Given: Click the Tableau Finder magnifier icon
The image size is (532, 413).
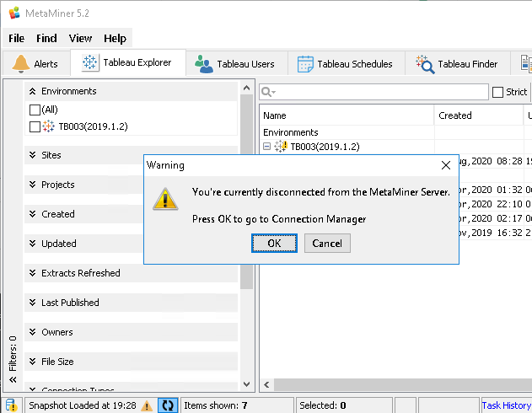Looking at the screenshot, I should pos(425,64).
